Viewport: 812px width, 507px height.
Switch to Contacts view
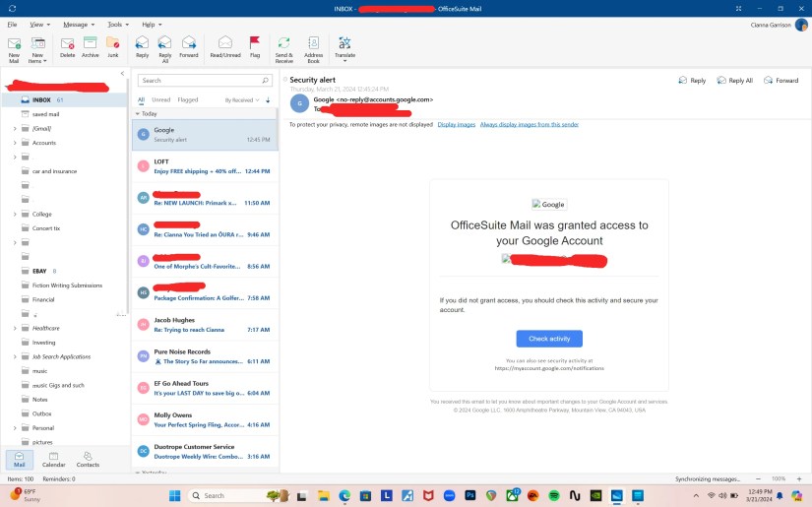88,459
